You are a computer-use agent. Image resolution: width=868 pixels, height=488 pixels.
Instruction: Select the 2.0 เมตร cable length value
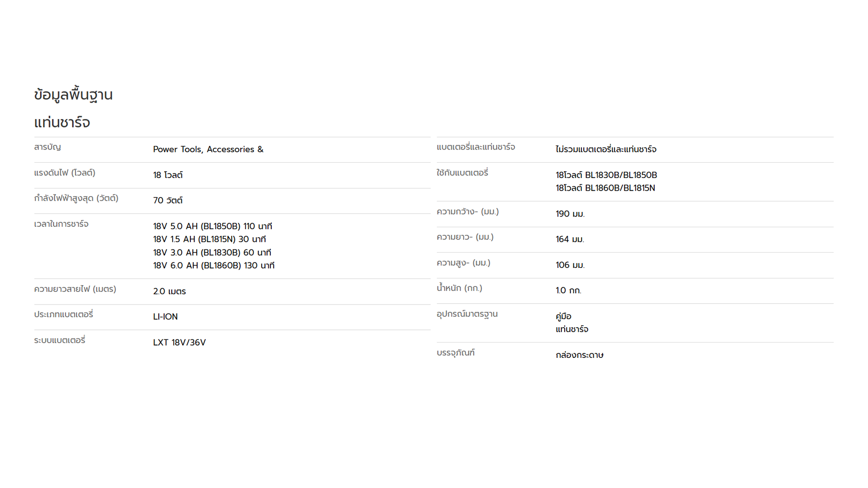click(x=170, y=291)
